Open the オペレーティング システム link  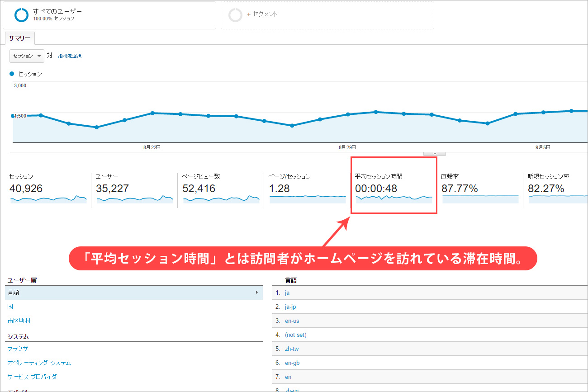pos(39,363)
